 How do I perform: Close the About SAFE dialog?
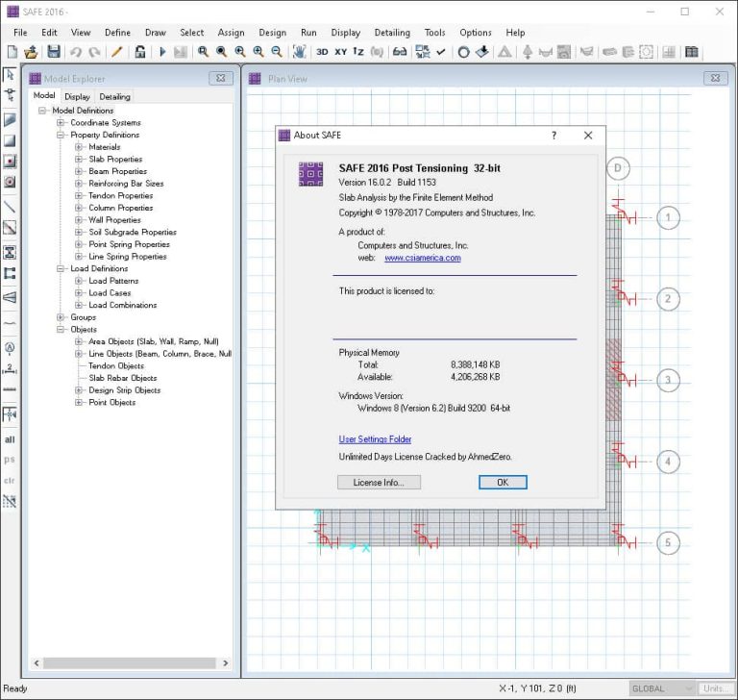coord(588,136)
